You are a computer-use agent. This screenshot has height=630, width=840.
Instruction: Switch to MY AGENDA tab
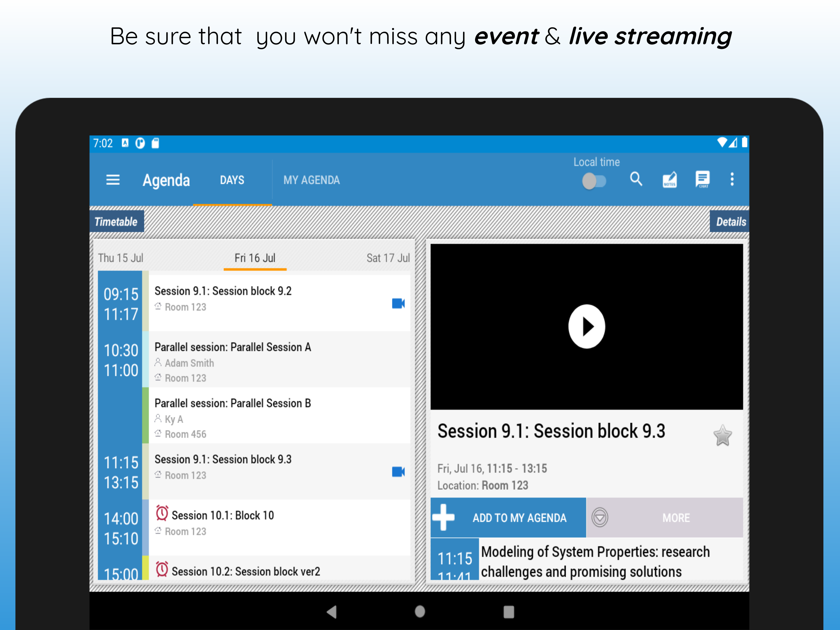311,180
